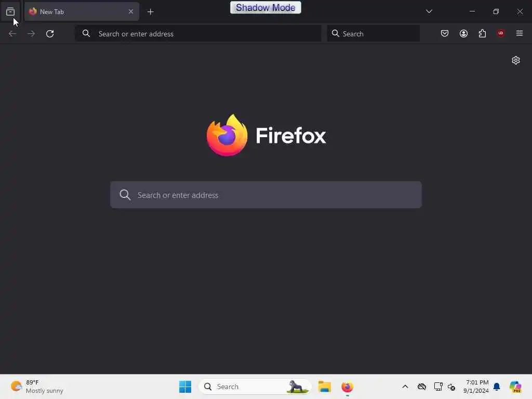Open the Save to Pocket button

pyautogui.click(x=445, y=33)
